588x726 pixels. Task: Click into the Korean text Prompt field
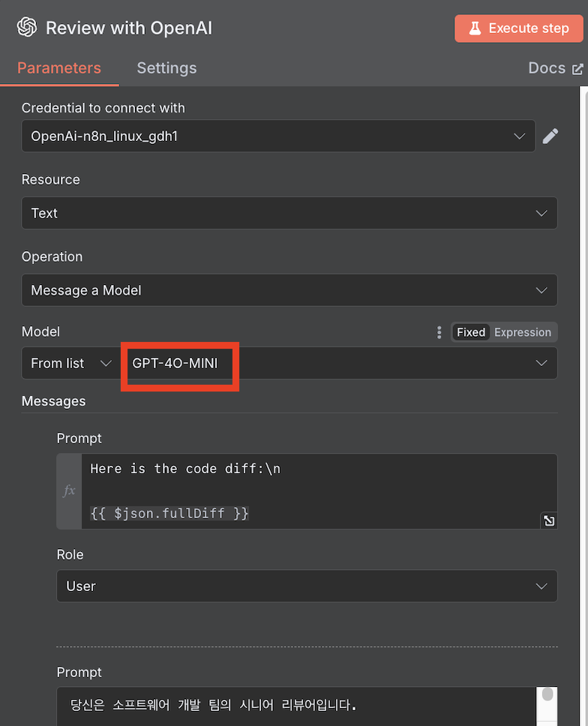coord(296,706)
